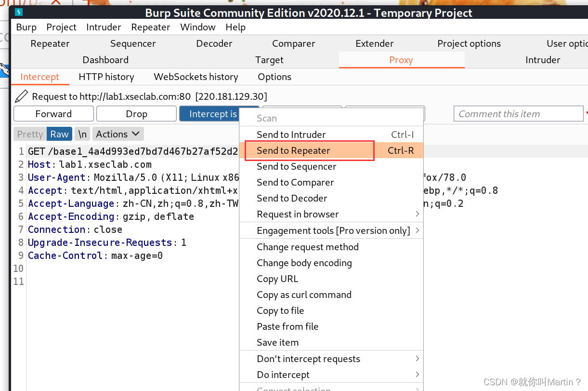The width and height of the screenshot is (588, 391).
Task: Open the Window menu
Action: pos(198,27)
